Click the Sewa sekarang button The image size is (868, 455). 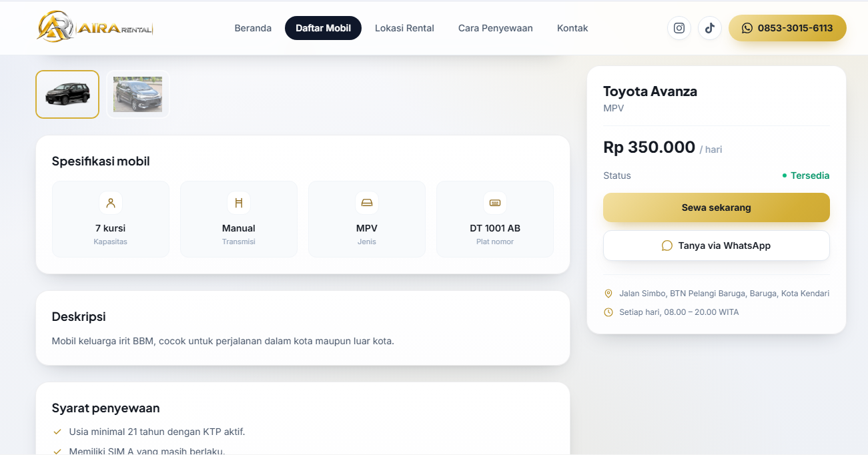pyautogui.click(x=717, y=207)
